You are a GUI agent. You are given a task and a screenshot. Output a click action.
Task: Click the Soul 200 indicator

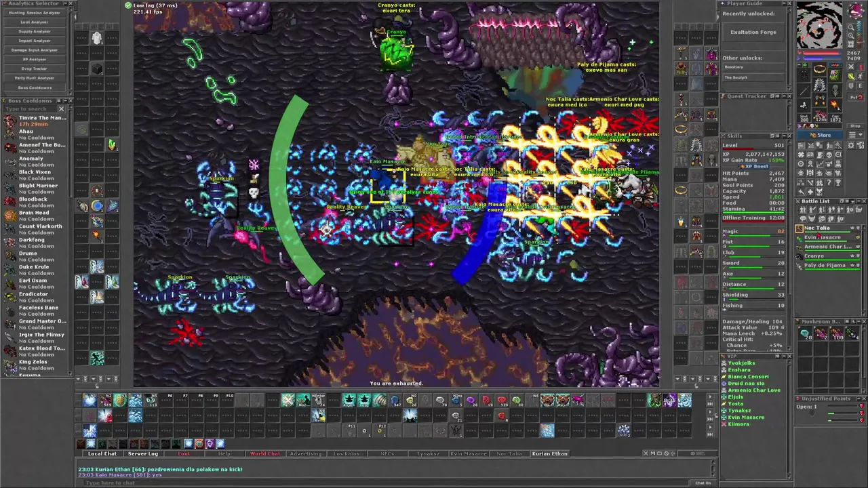tap(804, 118)
